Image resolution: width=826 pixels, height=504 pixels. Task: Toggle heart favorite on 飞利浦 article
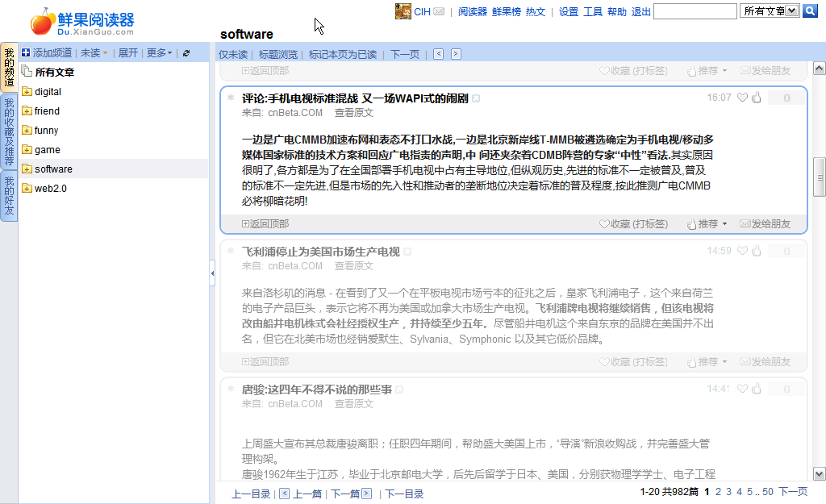coord(741,251)
